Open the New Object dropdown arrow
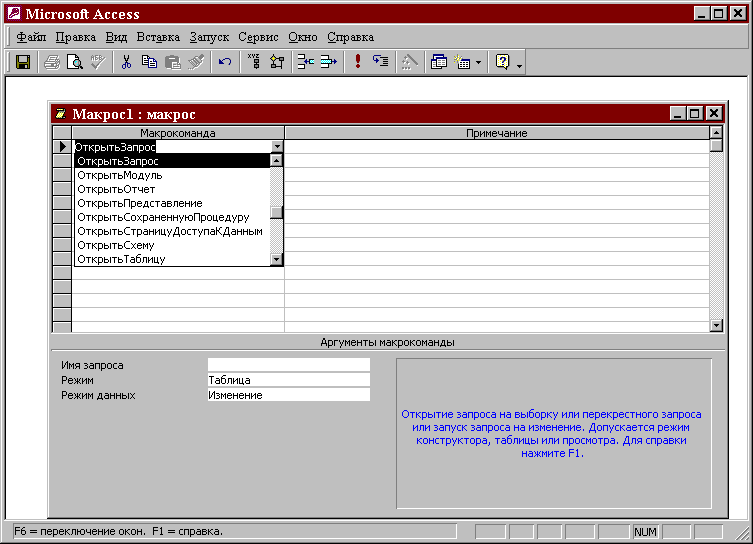Screen dimensions: 753x544 [x=478, y=62]
